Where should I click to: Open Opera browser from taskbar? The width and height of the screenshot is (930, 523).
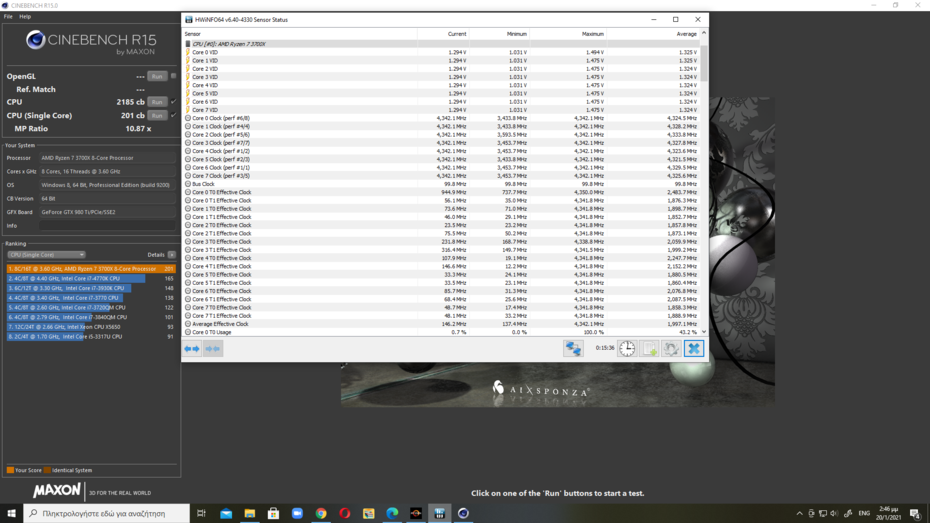pos(345,514)
